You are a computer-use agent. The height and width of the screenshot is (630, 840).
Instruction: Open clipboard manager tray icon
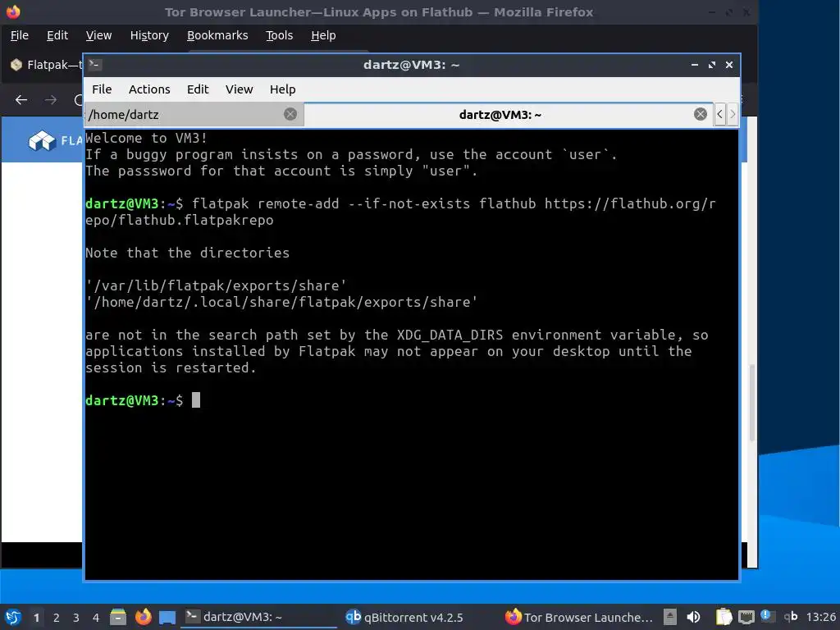click(x=724, y=617)
